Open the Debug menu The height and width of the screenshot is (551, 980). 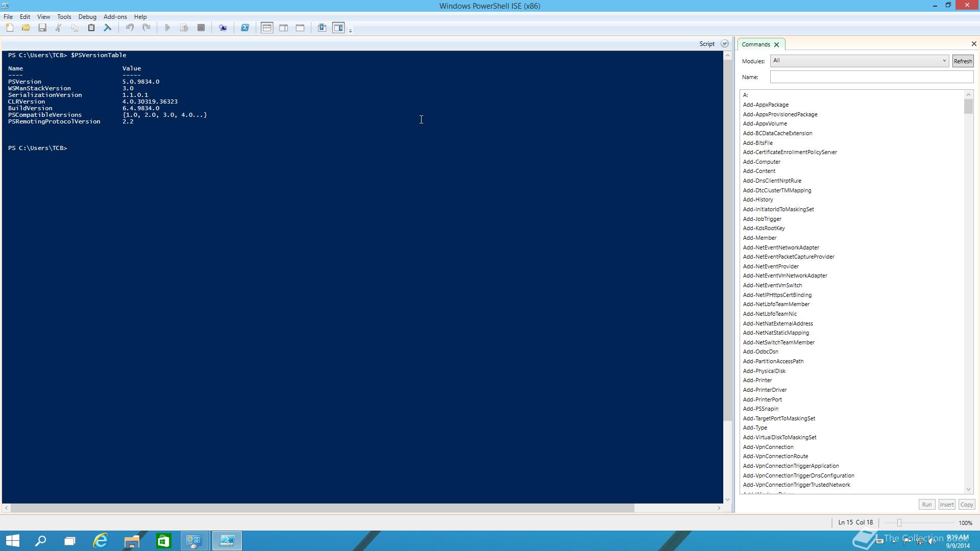[x=87, y=17]
